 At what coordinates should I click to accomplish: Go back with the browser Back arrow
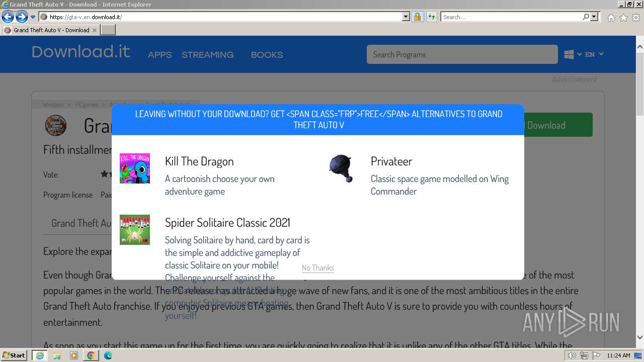(x=8, y=17)
